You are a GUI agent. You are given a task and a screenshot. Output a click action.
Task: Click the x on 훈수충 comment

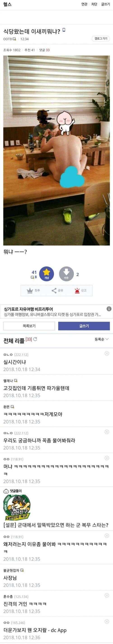pos(107,595)
